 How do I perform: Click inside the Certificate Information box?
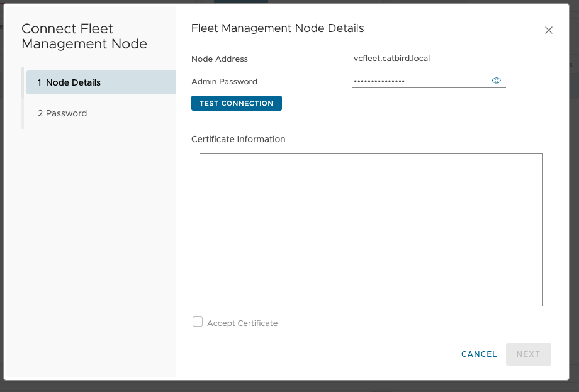pyautogui.click(x=371, y=230)
